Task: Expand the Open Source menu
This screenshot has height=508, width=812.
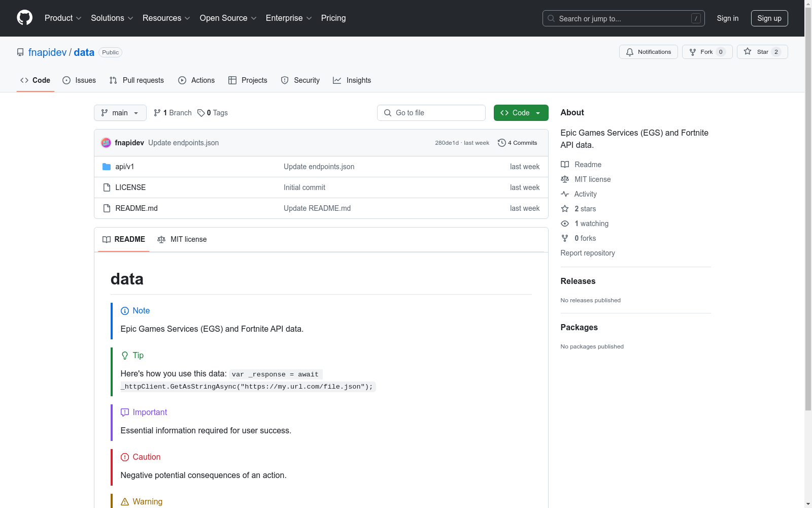Action: (x=228, y=18)
